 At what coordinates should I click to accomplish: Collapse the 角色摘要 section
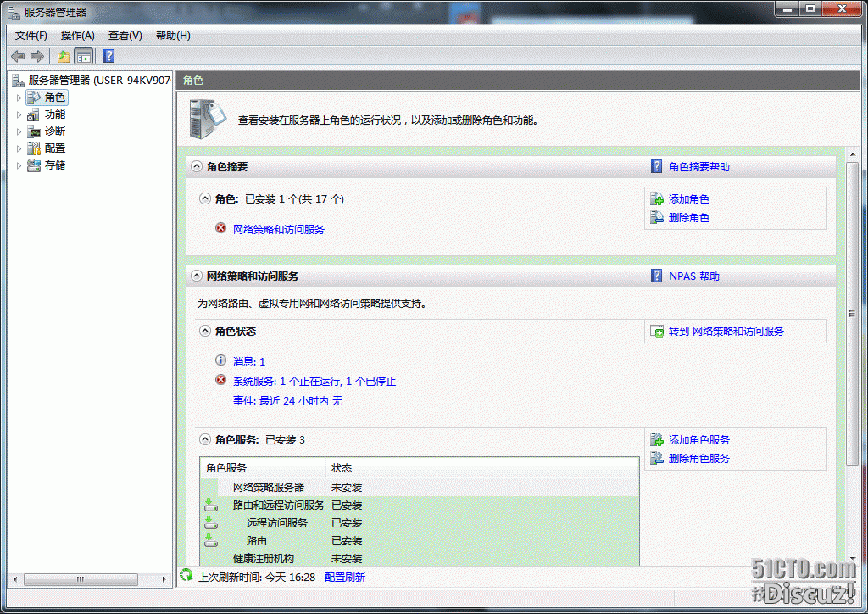point(197,166)
